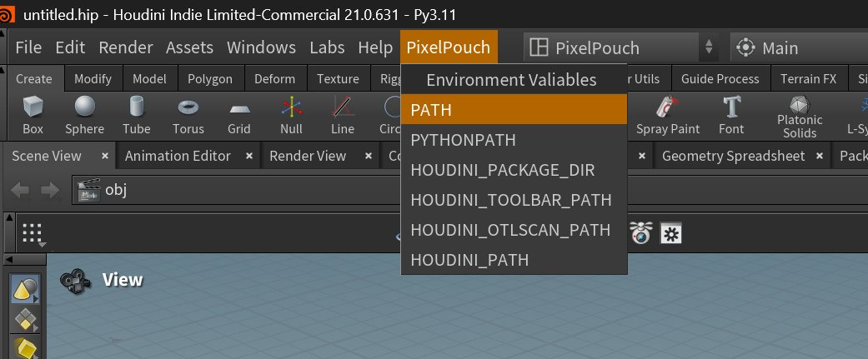The width and height of the screenshot is (868, 359).
Task: Switch to the Modify shelf tab
Action: pyautogui.click(x=93, y=78)
